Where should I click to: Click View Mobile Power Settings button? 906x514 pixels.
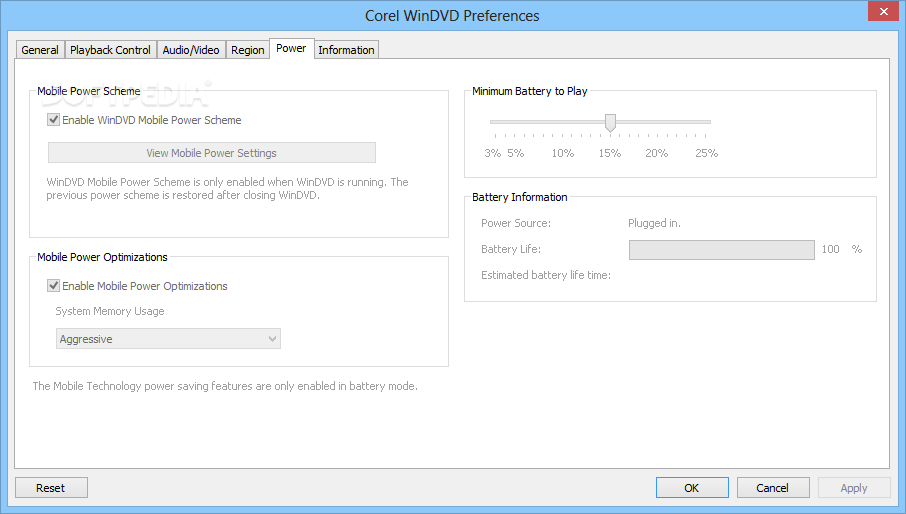point(211,153)
